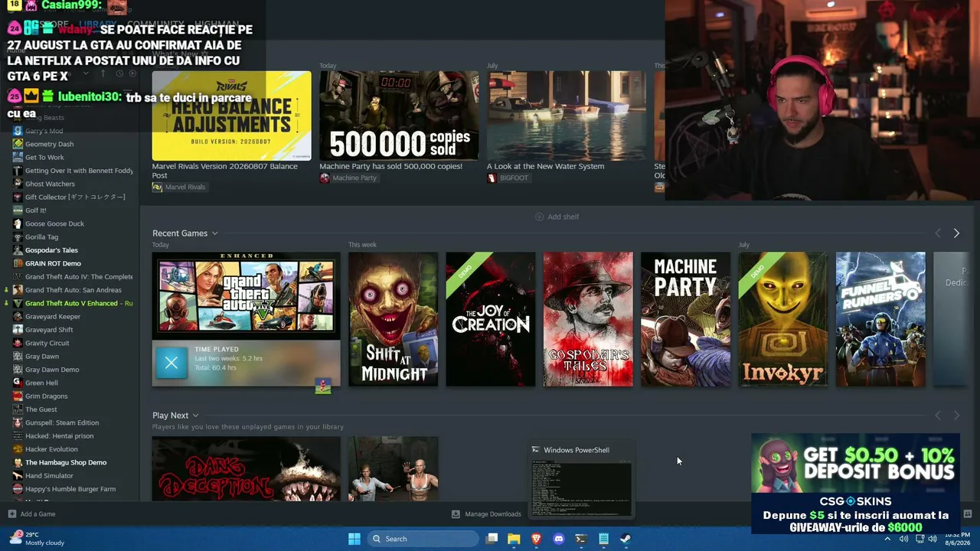Click the Marvel Rivals publisher icon under news
The height and width of the screenshot is (551, 980).
tap(157, 187)
